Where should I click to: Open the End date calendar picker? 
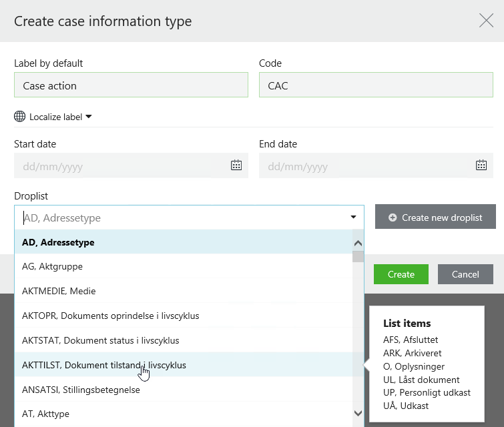click(481, 165)
